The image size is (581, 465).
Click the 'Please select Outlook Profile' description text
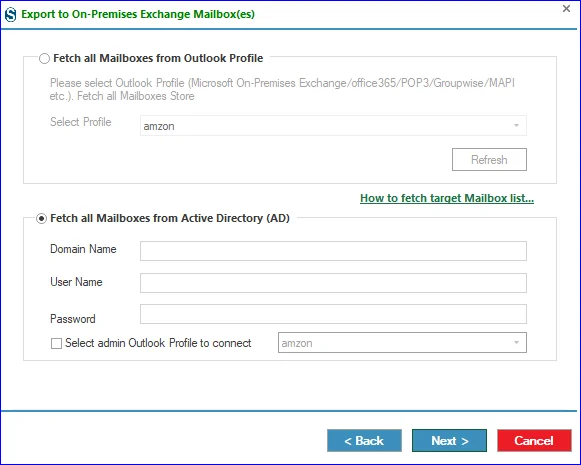point(282,89)
